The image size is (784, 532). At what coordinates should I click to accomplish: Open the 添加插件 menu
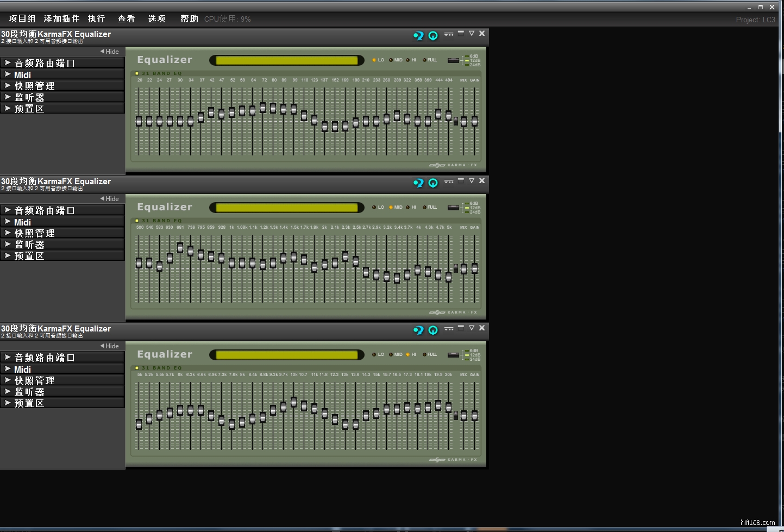61,19
